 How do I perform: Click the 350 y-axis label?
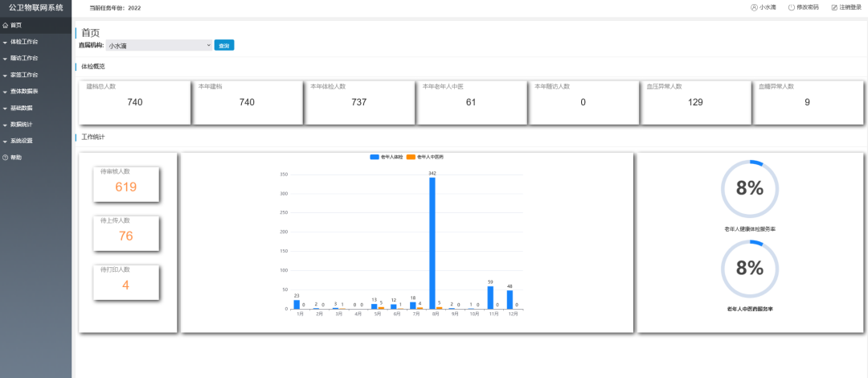click(285, 175)
